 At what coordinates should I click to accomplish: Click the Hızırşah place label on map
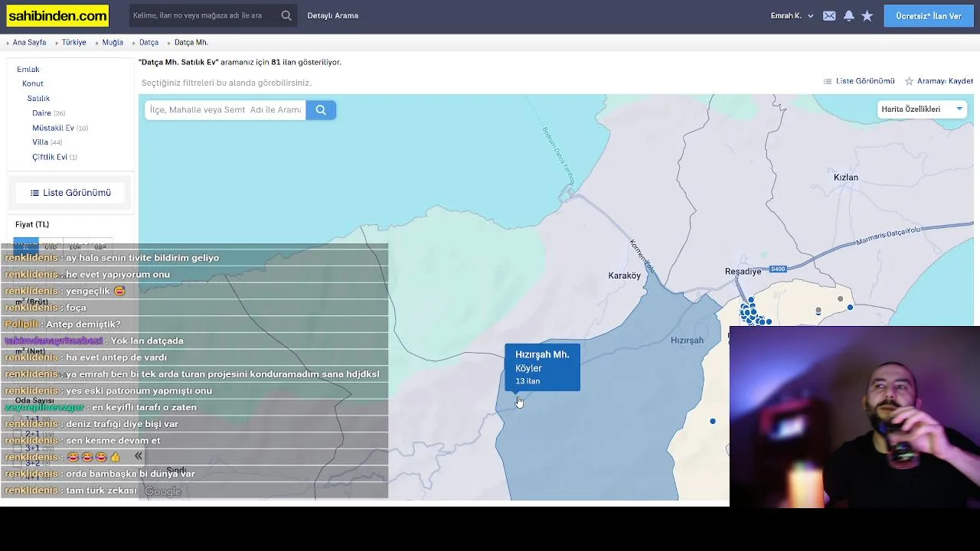coord(687,341)
